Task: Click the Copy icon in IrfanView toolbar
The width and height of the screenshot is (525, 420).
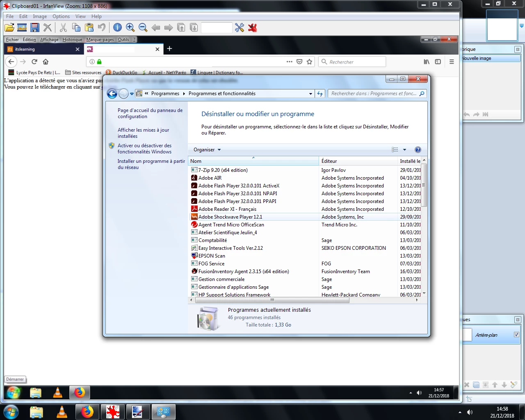Action: click(x=76, y=27)
